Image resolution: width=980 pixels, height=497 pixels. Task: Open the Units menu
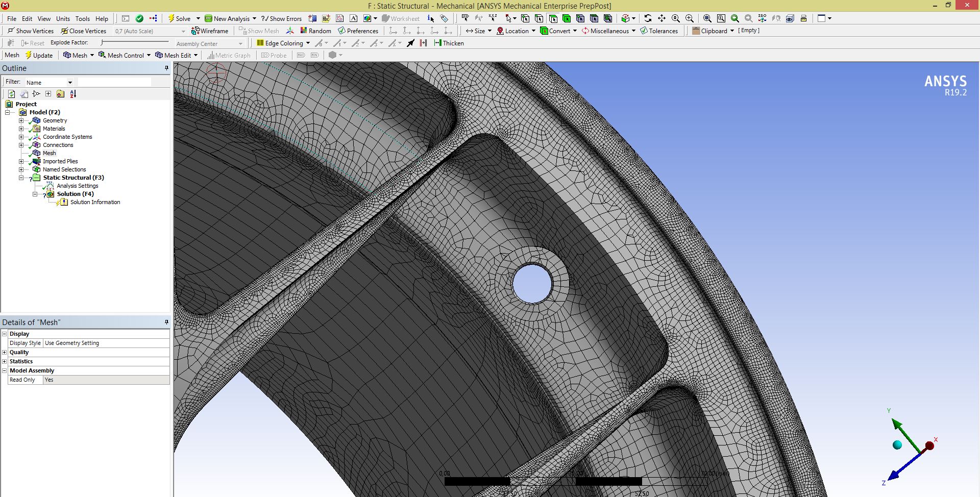63,18
